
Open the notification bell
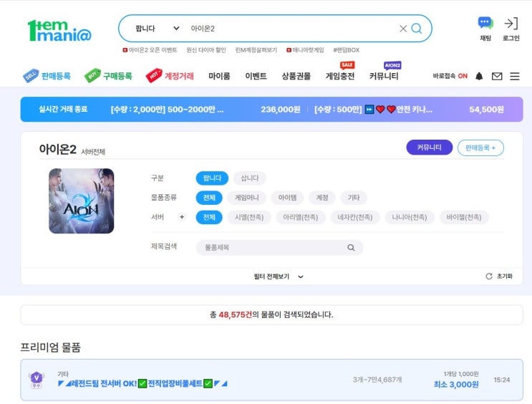pyautogui.click(x=479, y=76)
